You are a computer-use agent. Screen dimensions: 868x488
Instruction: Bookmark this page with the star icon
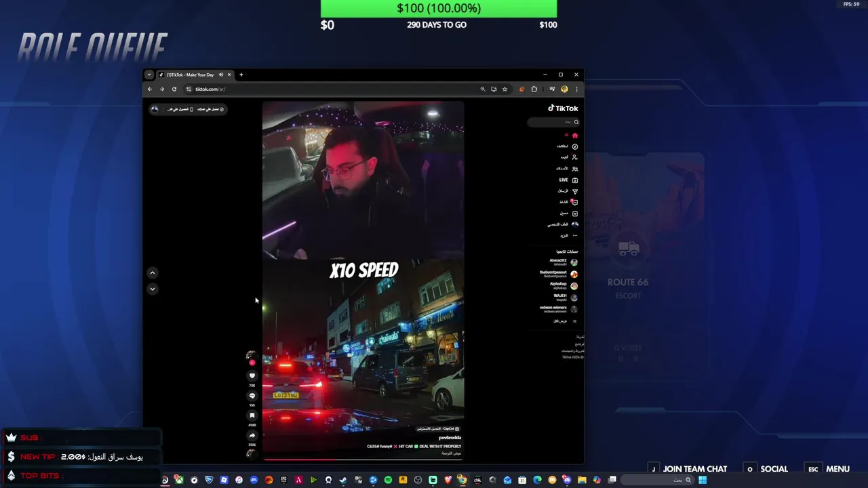[x=505, y=89]
